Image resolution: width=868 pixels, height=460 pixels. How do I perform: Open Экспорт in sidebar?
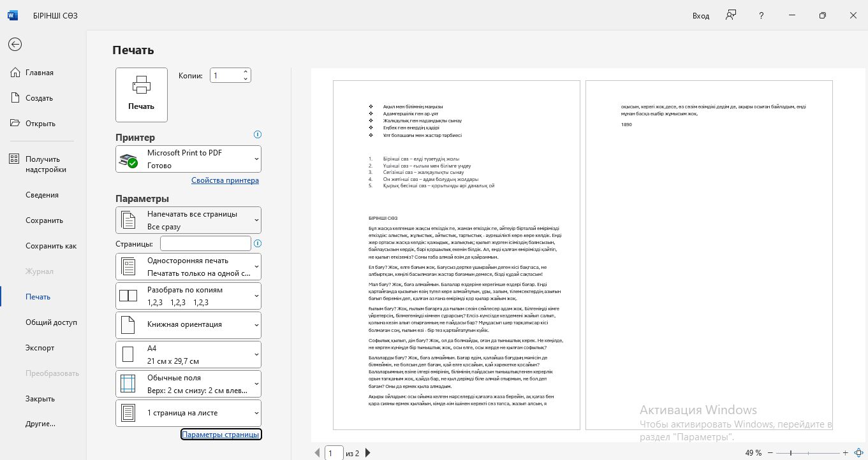40,348
